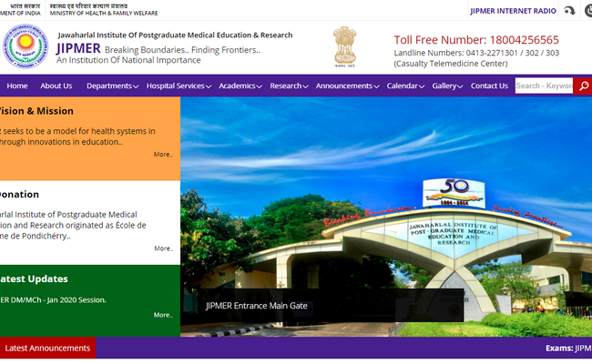The height and width of the screenshot is (364, 592).
Task: Go to the Home menu item
Action: coord(17,86)
